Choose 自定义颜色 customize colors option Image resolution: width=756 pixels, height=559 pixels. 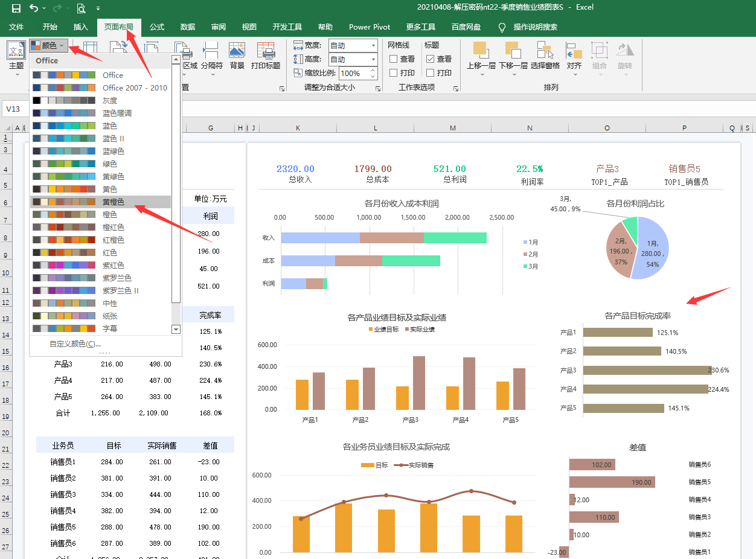(x=75, y=344)
